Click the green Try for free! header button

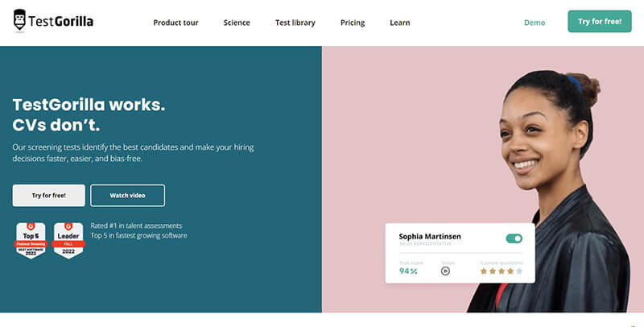pos(600,22)
